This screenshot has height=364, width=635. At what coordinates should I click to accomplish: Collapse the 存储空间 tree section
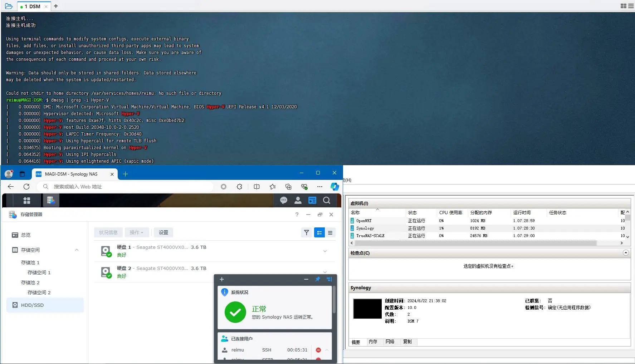(x=77, y=250)
